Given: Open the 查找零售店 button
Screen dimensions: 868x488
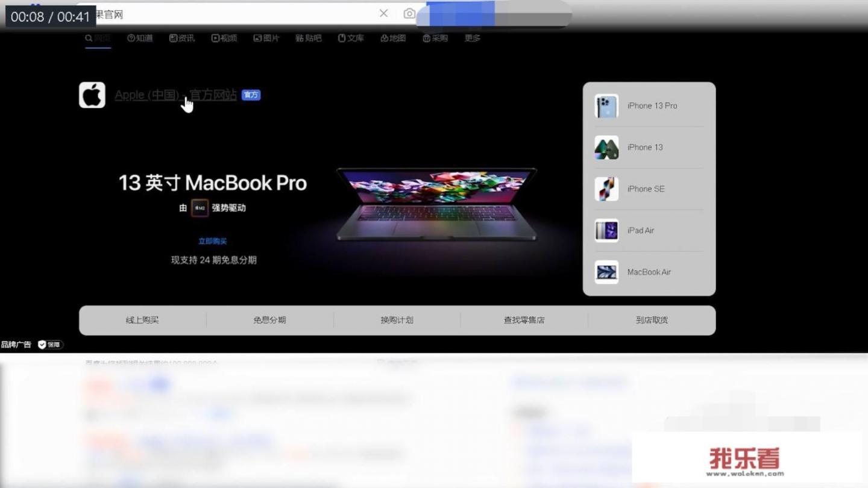Looking at the screenshot, I should [x=524, y=320].
